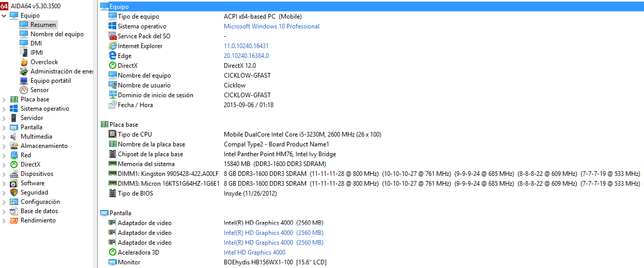Expand the Placa base tree node
Screen dimensions: 644x268
click(x=4, y=99)
